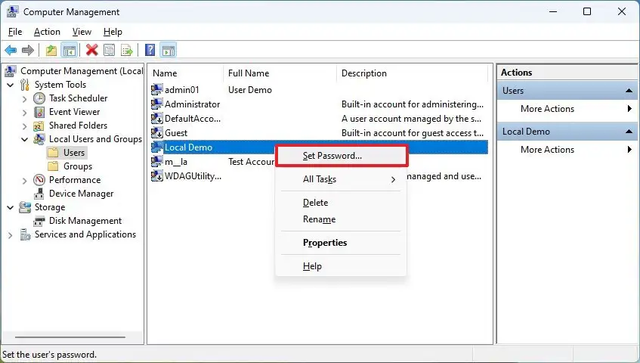
Task: Click the Up one level folder icon
Action: point(51,51)
